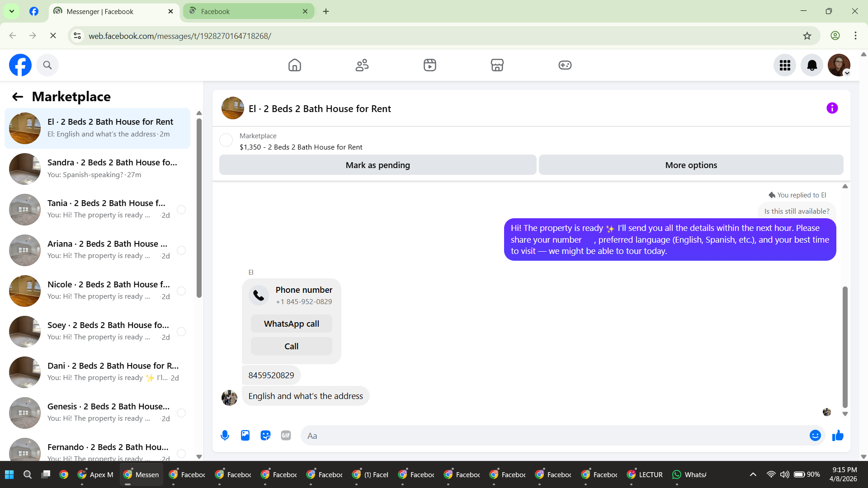868x488 pixels.
Task: Toggle the circle next to Tania's conversation
Action: pyautogui.click(x=181, y=210)
